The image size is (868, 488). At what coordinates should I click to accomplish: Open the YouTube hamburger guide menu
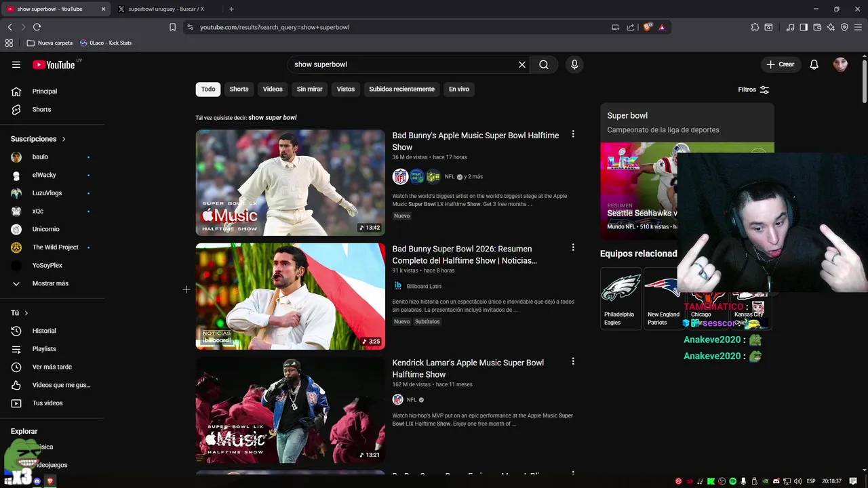coord(16,64)
